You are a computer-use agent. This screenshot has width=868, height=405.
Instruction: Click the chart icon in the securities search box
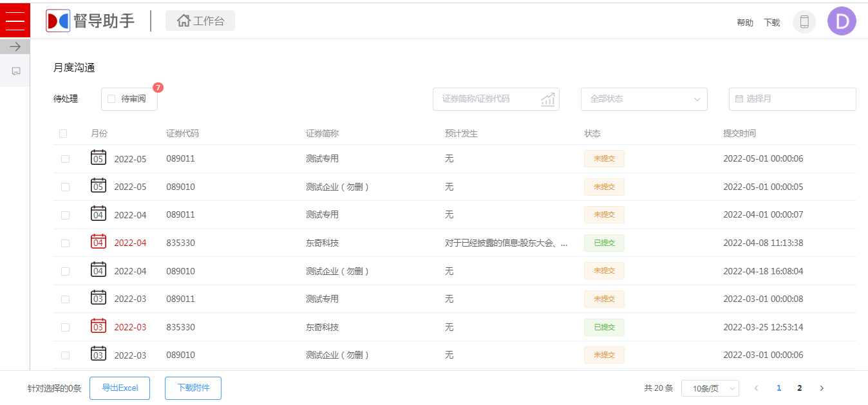click(x=548, y=99)
